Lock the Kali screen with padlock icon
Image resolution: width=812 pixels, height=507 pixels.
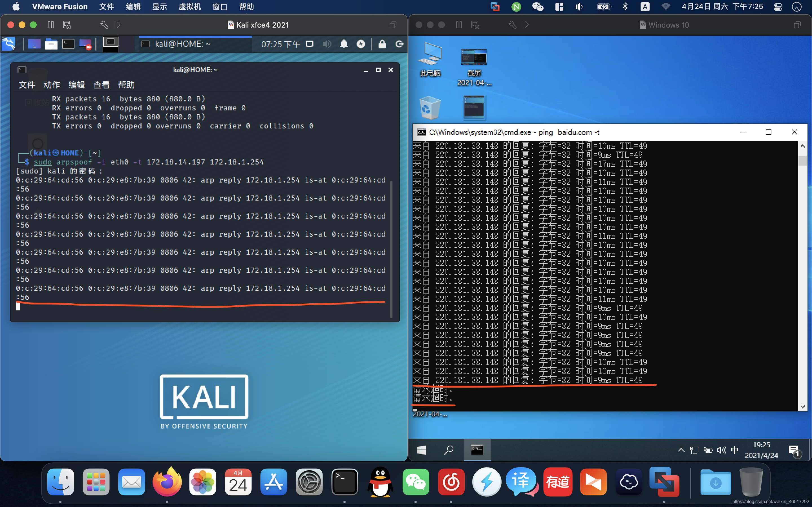[x=382, y=44]
